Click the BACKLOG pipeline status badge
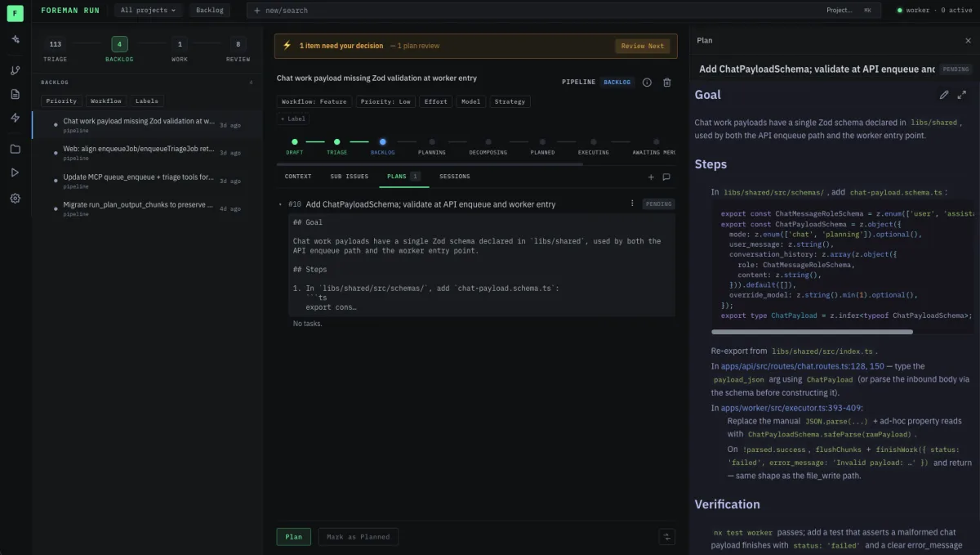Screen dimensions: 980x555 617,82
